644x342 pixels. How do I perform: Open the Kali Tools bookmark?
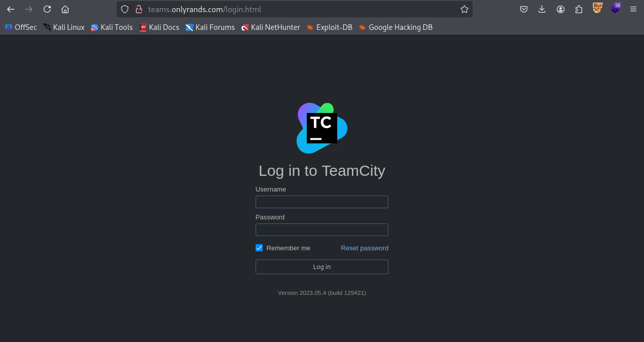tap(112, 27)
